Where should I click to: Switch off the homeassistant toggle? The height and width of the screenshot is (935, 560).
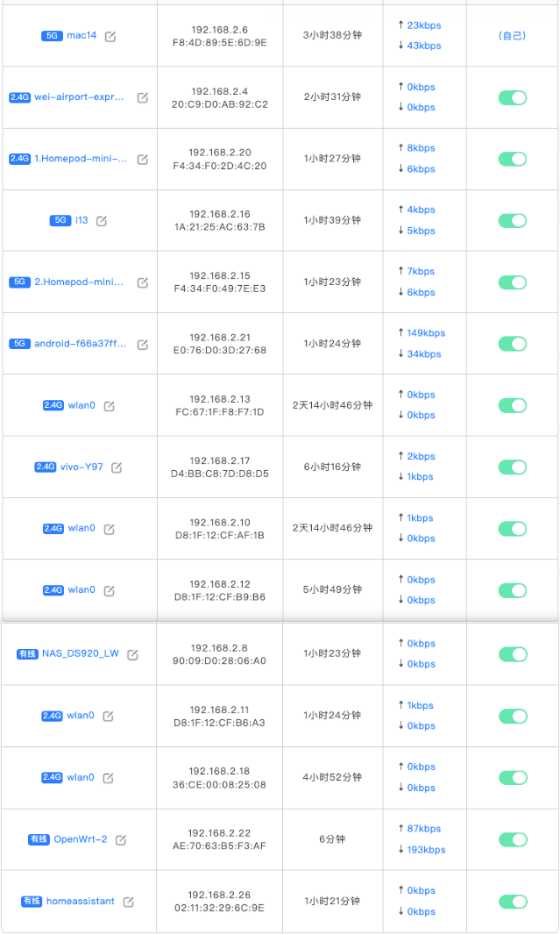pos(513,902)
